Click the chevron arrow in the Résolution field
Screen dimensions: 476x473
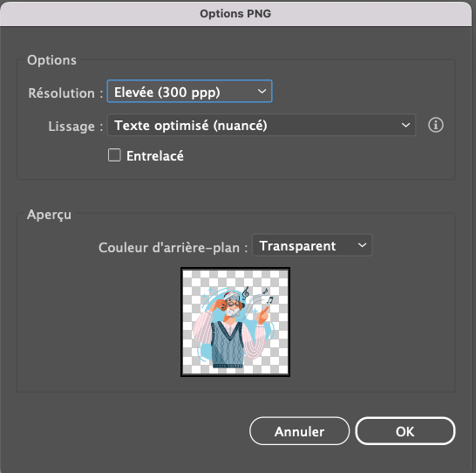tap(262, 92)
